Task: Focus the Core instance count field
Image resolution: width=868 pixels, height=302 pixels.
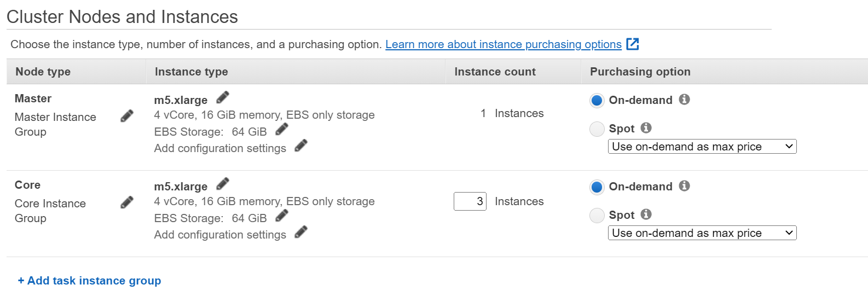Action: pos(470,201)
